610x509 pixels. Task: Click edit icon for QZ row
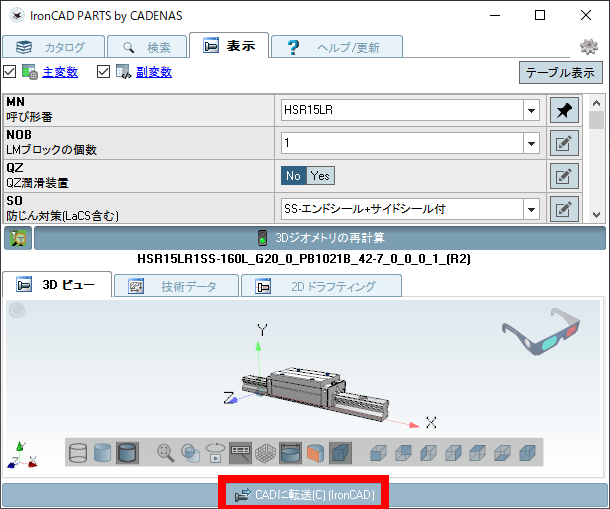coord(564,176)
